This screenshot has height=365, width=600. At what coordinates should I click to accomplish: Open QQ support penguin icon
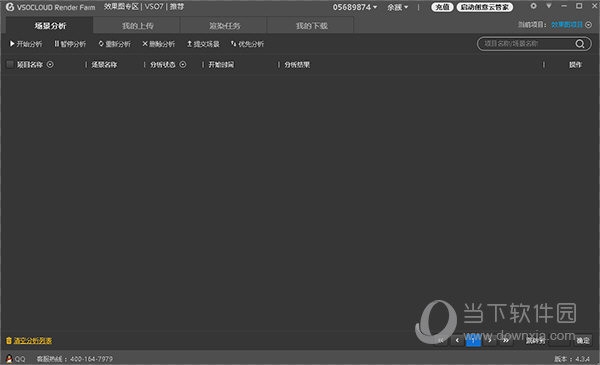pyautogui.click(x=9, y=359)
